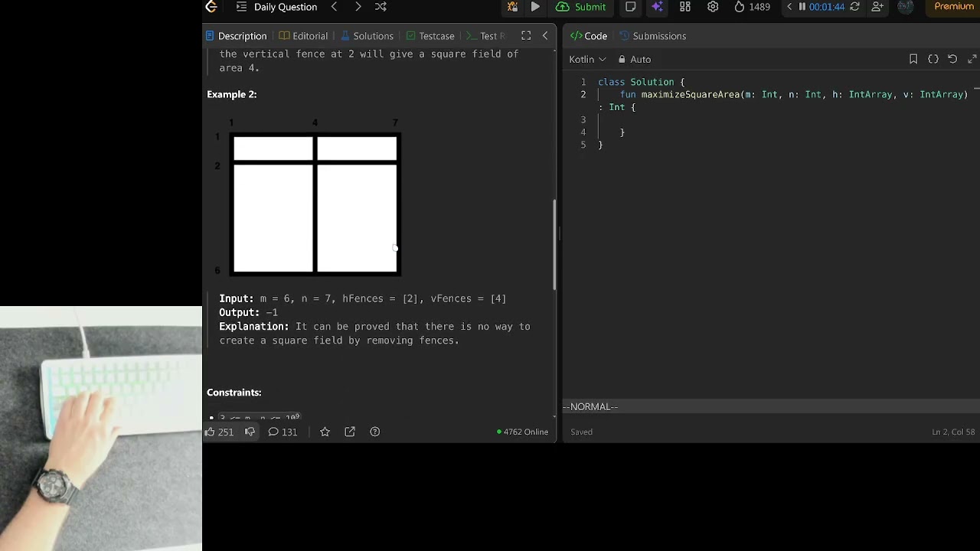The height and width of the screenshot is (551, 980).
Task: Open the problem list panel icon
Action: coord(241,7)
